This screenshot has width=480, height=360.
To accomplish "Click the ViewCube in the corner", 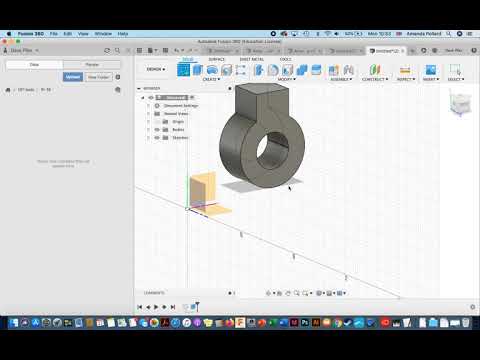I will [x=460, y=104].
